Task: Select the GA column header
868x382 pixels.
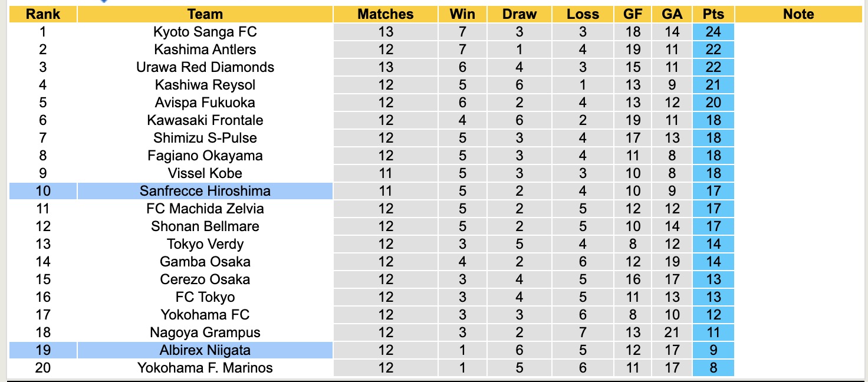Action: 672,14
